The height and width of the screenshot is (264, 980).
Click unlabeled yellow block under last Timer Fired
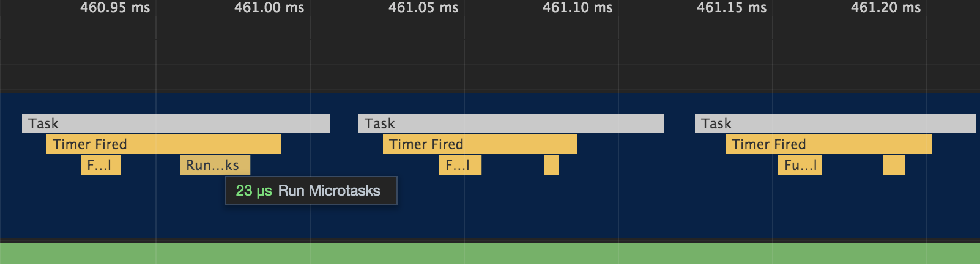(894, 165)
